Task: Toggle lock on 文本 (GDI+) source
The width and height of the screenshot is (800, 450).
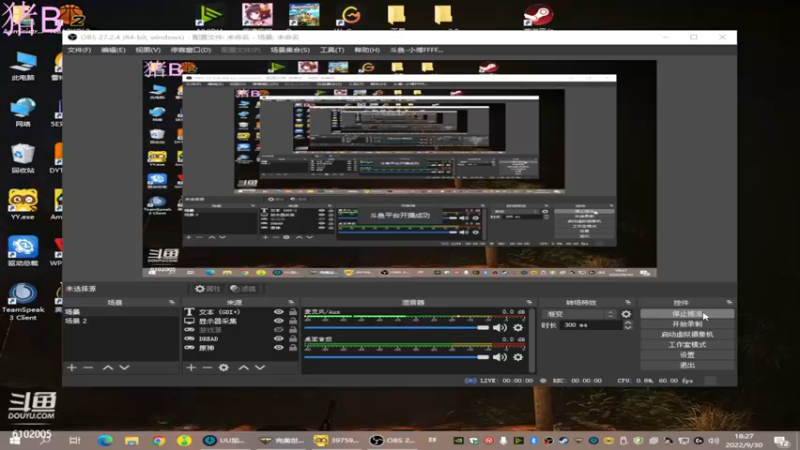Action: pyautogui.click(x=293, y=312)
